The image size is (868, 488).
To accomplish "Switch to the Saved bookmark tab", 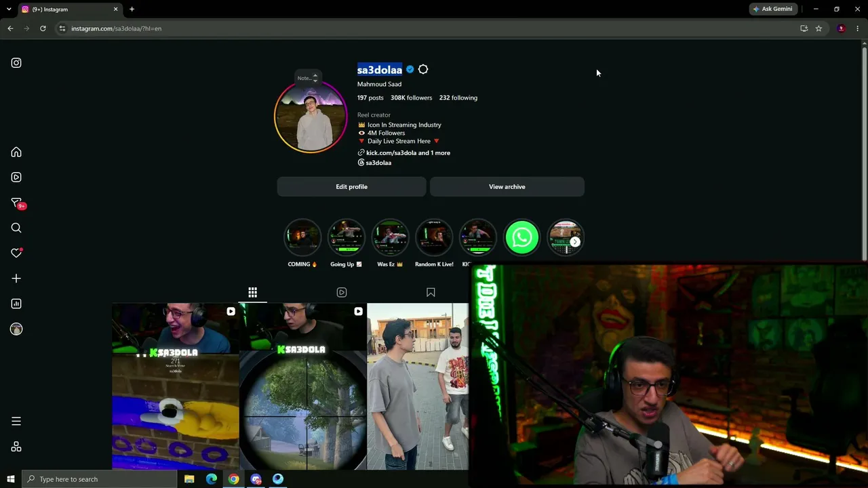I will pyautogui.click(x=431, y=293).
